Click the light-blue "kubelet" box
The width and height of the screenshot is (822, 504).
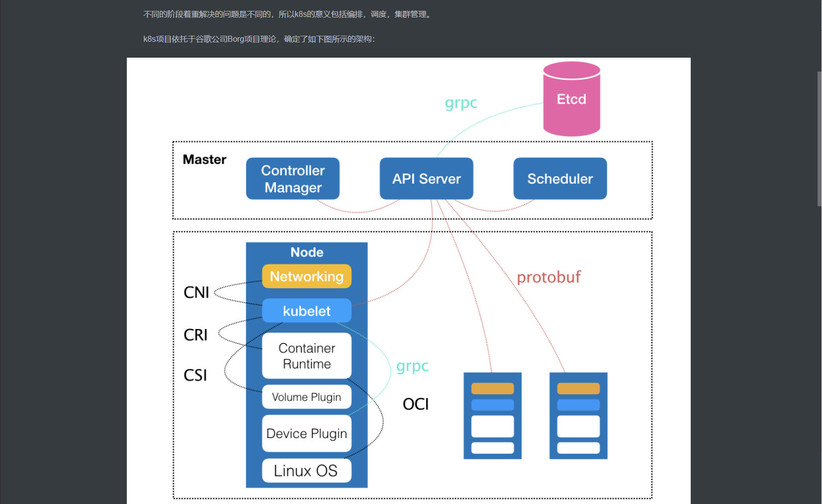coord(307,311)
